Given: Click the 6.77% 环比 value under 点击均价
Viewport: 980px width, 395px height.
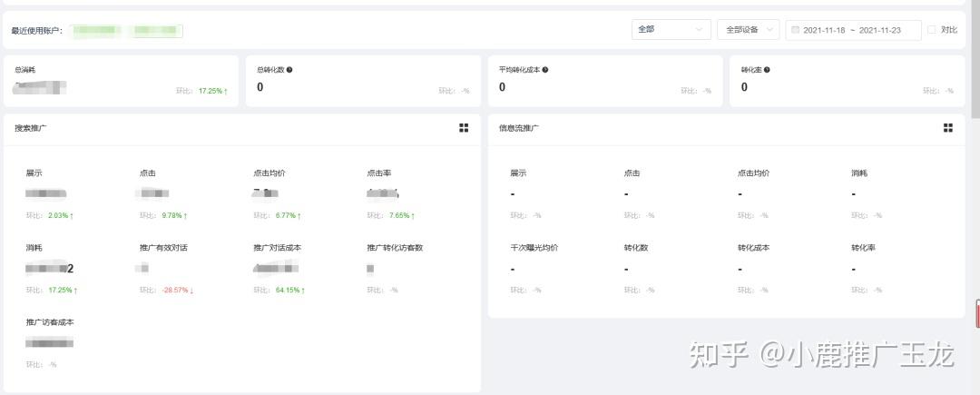Looking at the screenshot, I should coord(290,215).
